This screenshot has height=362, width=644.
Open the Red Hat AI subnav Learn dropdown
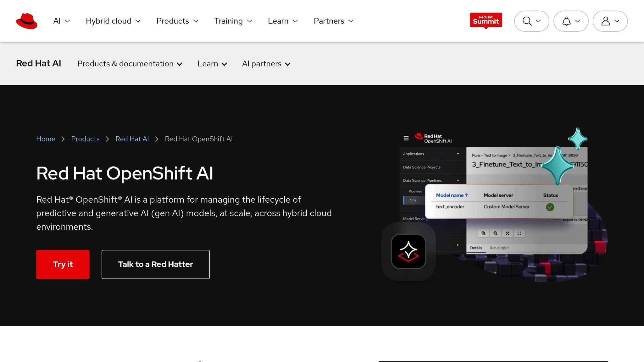coord(212,64)
